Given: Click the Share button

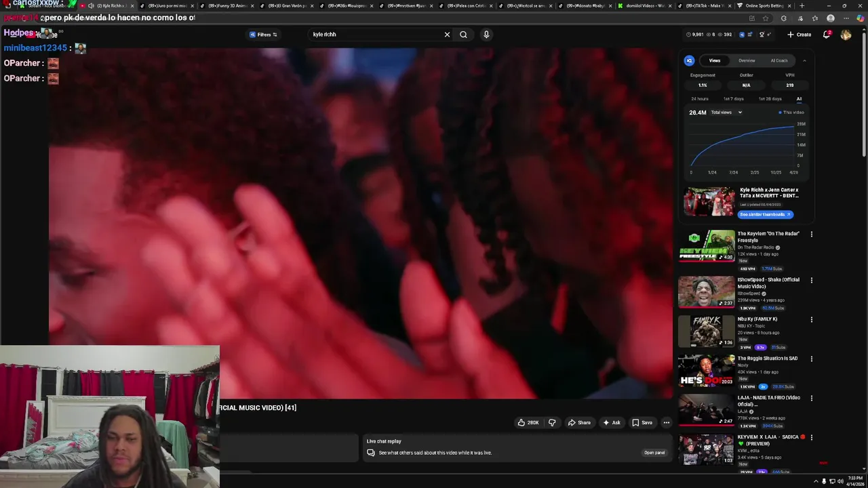Looking at the screenshot, I should tap(579, 422).
